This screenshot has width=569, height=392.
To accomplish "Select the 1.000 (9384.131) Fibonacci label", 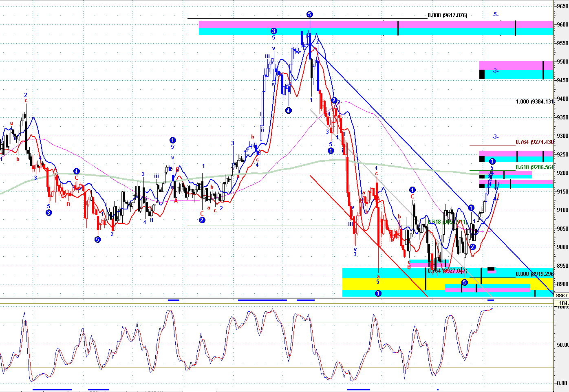I will 534,102.
